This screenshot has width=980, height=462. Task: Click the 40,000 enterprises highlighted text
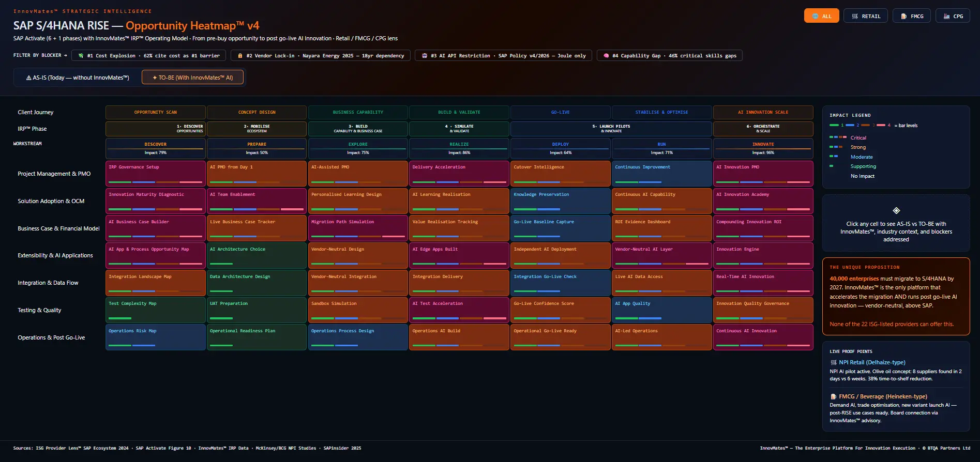point(854,279)
